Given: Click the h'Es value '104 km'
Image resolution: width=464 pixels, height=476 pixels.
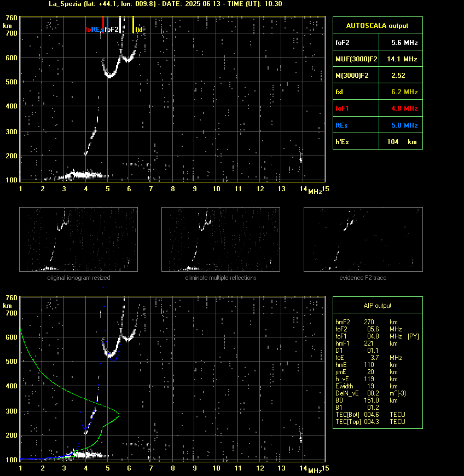Looking at the screenshot, I should pyautogui.click(x=402, y=141).
